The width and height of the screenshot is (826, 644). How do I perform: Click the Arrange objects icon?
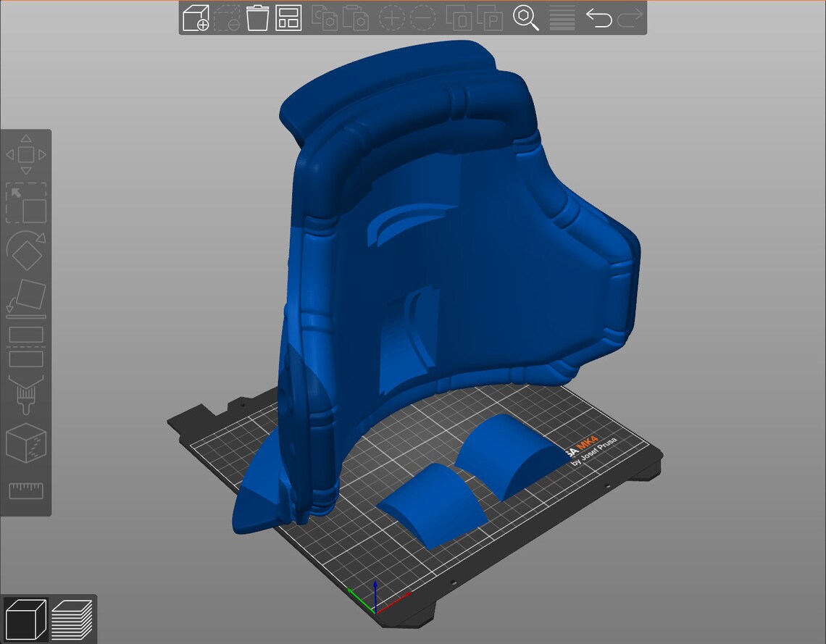(x=288, y=18)
